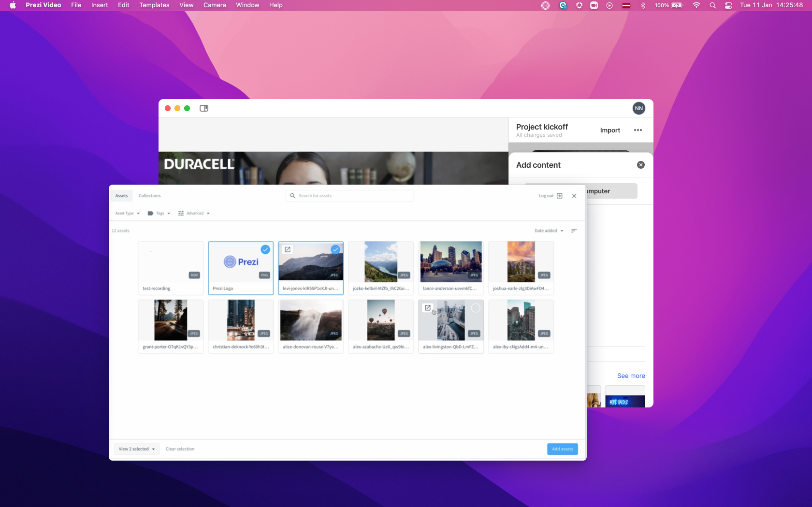Screen dimensions: 812x507
Task: Open the three-dot more options menu
Action: pos(638,130)
